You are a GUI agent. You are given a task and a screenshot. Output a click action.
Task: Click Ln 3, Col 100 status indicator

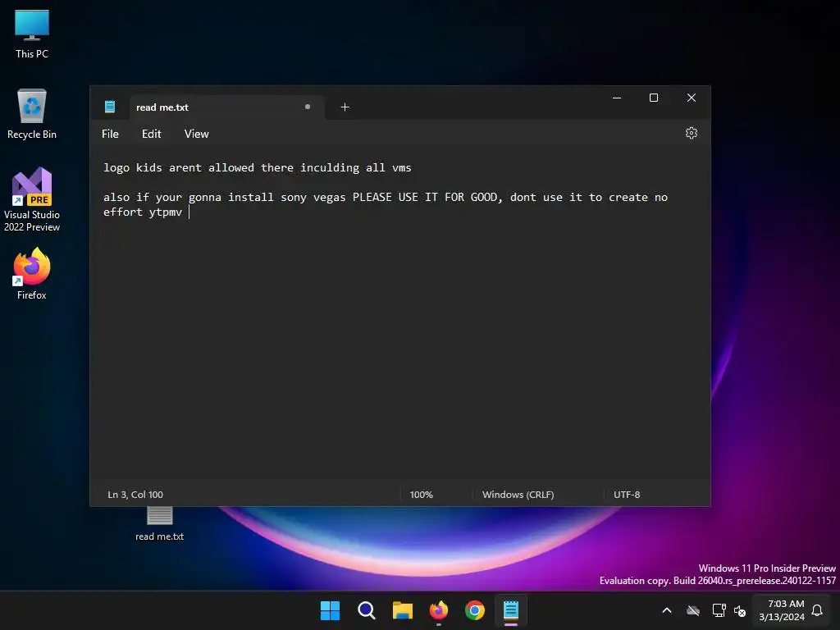(135, 495)
